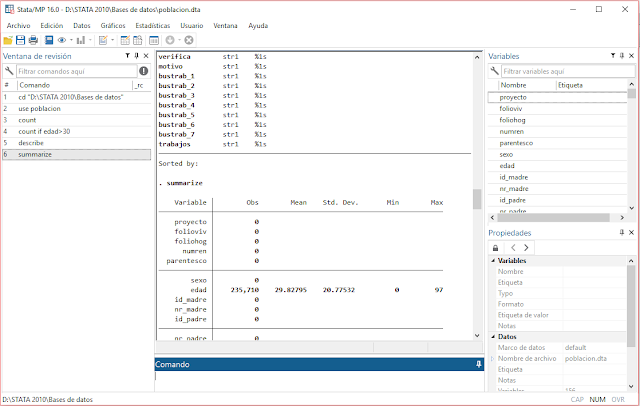The width and height of the screenshot is (640, 406).
Task: Open the Do-file Editor dropdown arrow
Action: (x=113, y=40)
